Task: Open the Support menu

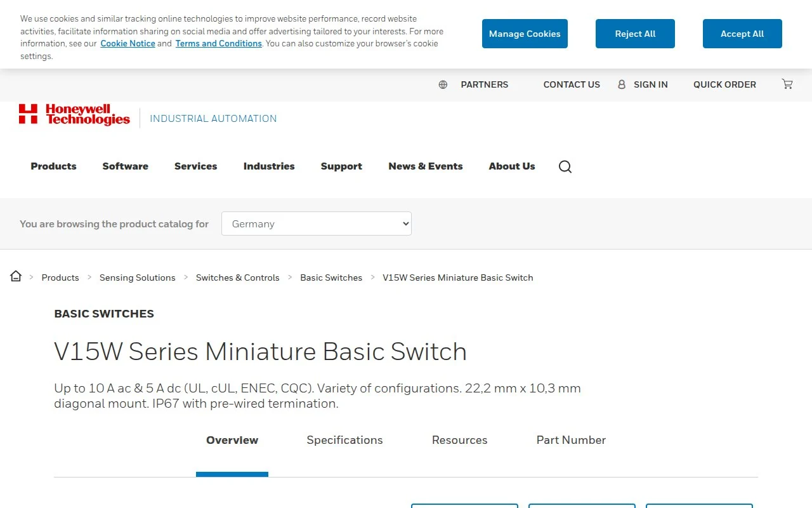Action: coord(341,166)
